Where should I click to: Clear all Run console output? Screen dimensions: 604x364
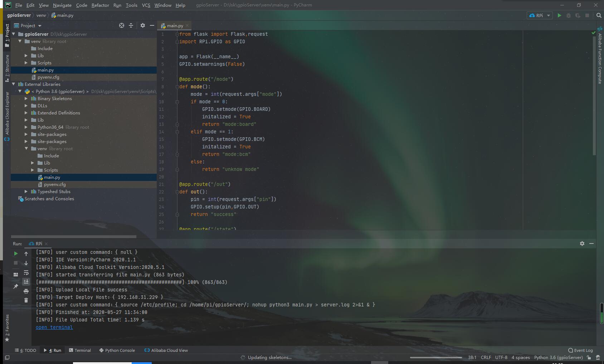26,300
